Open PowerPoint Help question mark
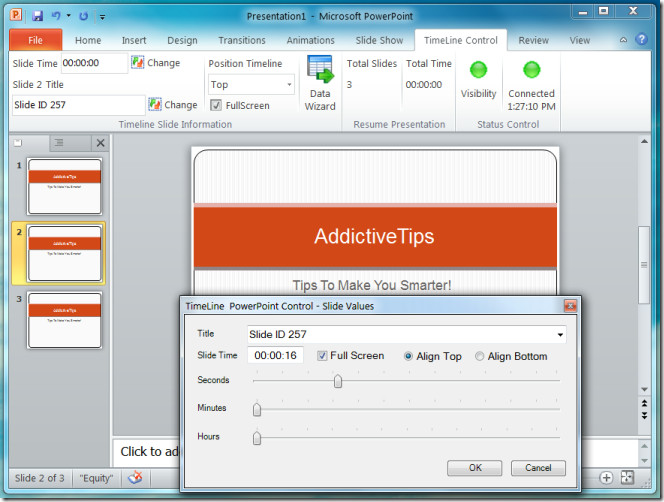Image resolution: width=664 pixels, height=502 pixels. 642,39
